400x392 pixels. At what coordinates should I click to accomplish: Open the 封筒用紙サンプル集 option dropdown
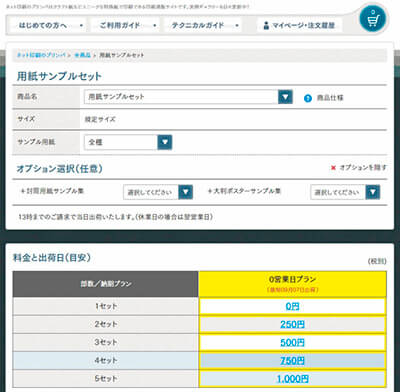point(158,192)
